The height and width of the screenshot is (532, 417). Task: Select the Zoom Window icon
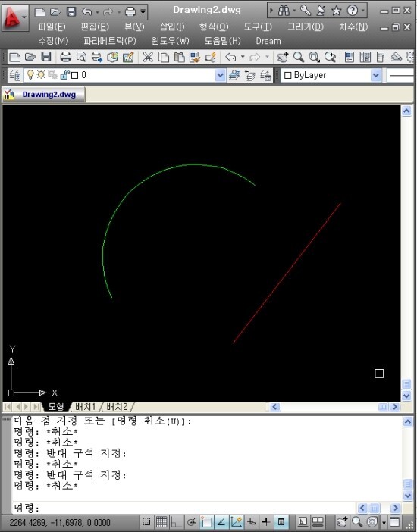click(x=314, y=57)
